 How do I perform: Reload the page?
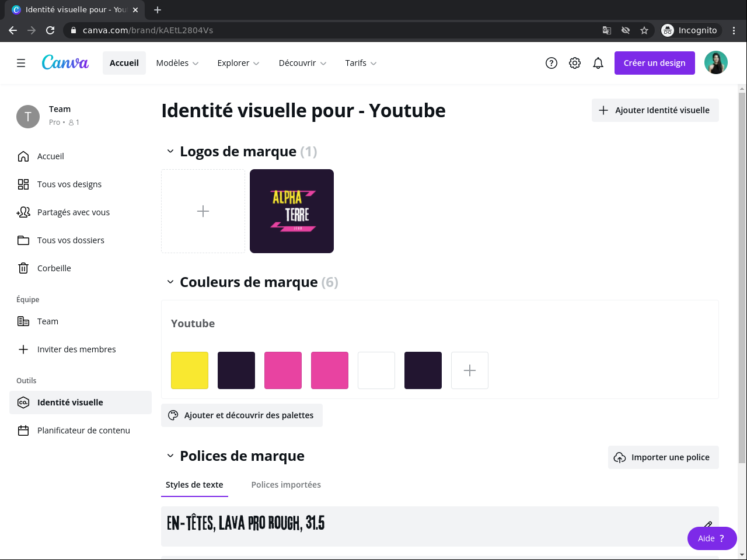[50, 30]
